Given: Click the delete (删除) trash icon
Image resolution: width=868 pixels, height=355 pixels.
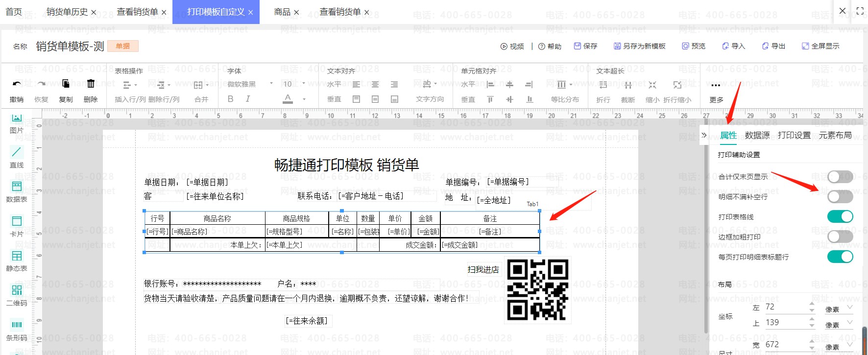Looking at the screenshot, I should coord(91,84).
